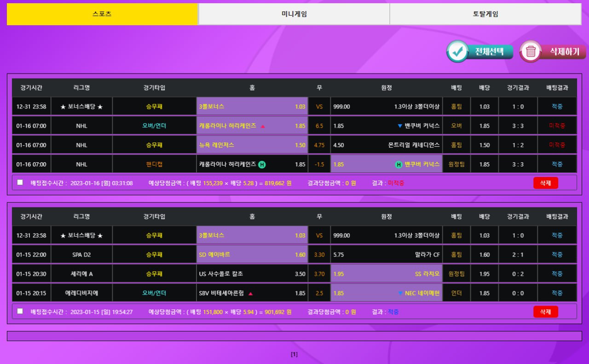Click the SD 에이바르 home odds cell
The image size is (589, 364).
(x=252, y=255)
